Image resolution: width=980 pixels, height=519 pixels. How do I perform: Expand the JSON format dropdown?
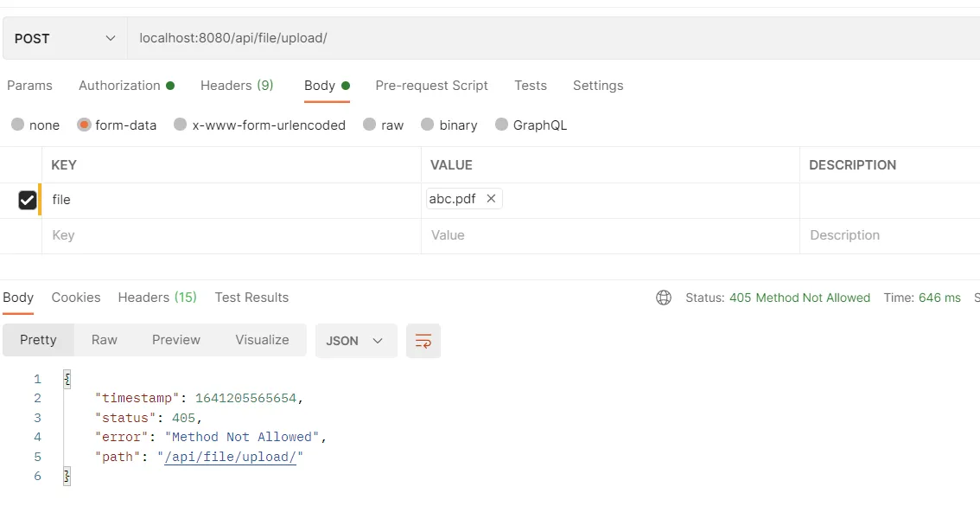(x=355, y=341)
